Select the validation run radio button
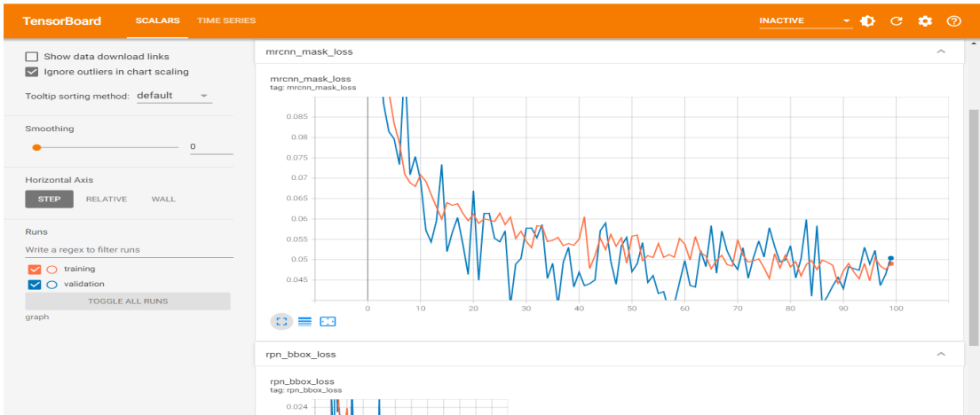Screen dimensions: 980x415 point(52,285)
